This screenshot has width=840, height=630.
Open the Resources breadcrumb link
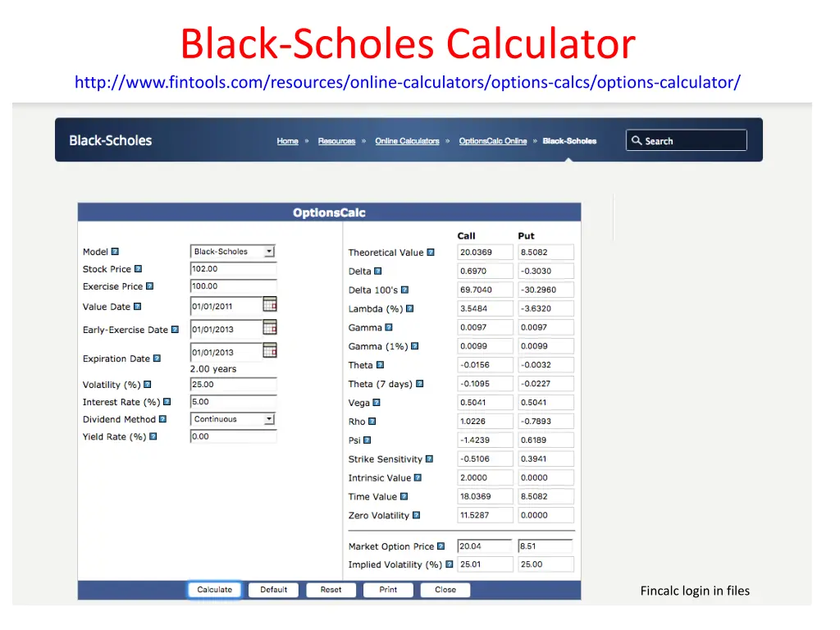[336, 141]
